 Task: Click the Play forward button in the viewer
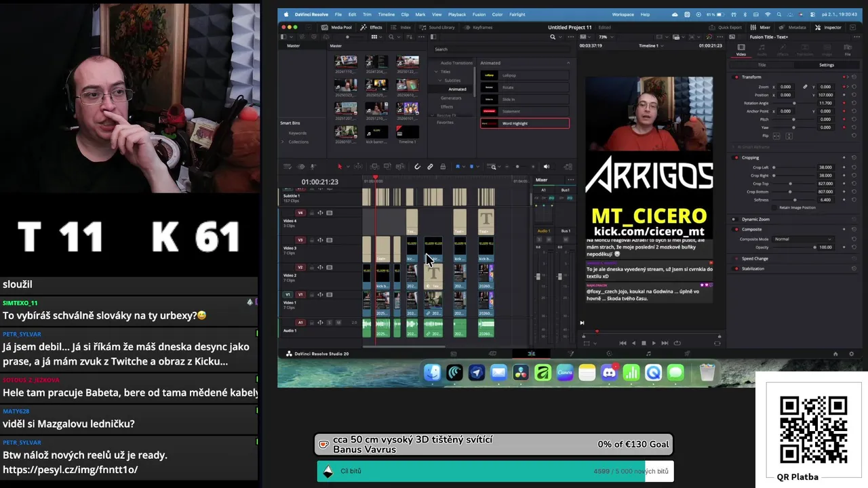(654, 343)
